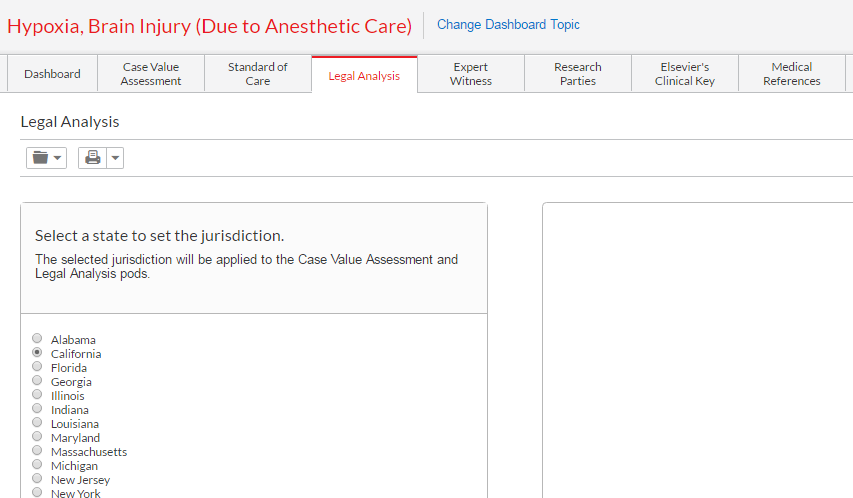Open the folder dropdown arrow
The width and height of the screenshot is (853, 498).
[x=57, y=158]
